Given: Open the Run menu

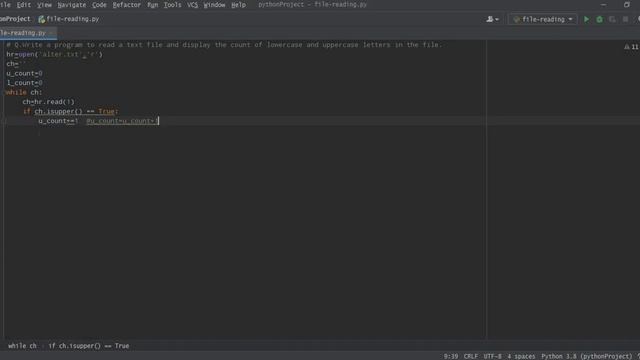Looking at the screenshot, I should [x=153, y=5].
